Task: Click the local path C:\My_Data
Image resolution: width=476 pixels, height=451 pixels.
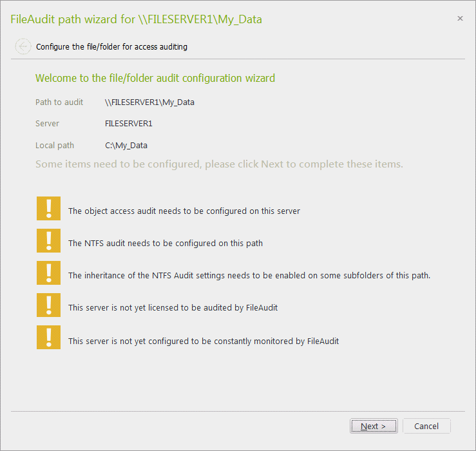Action: 126,145
